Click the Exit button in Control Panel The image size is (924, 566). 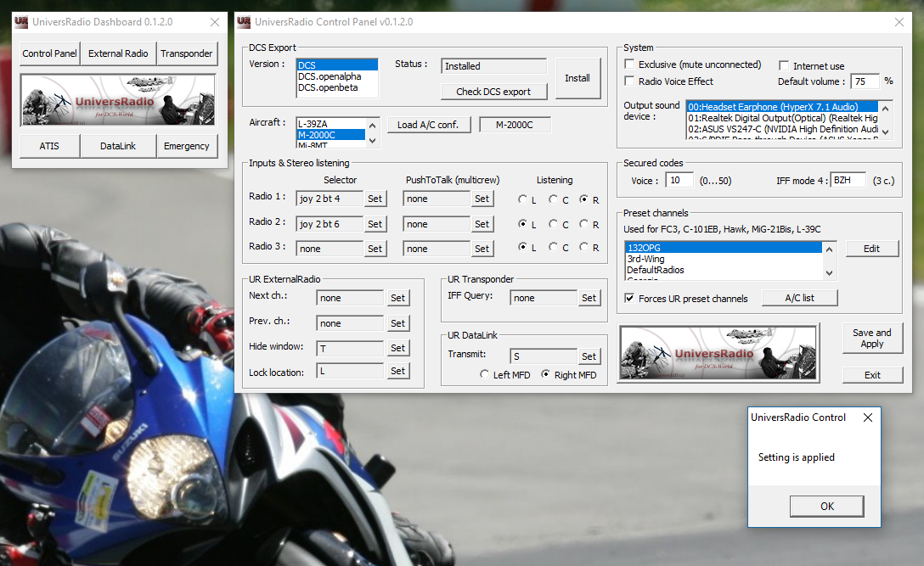(872, 375)
